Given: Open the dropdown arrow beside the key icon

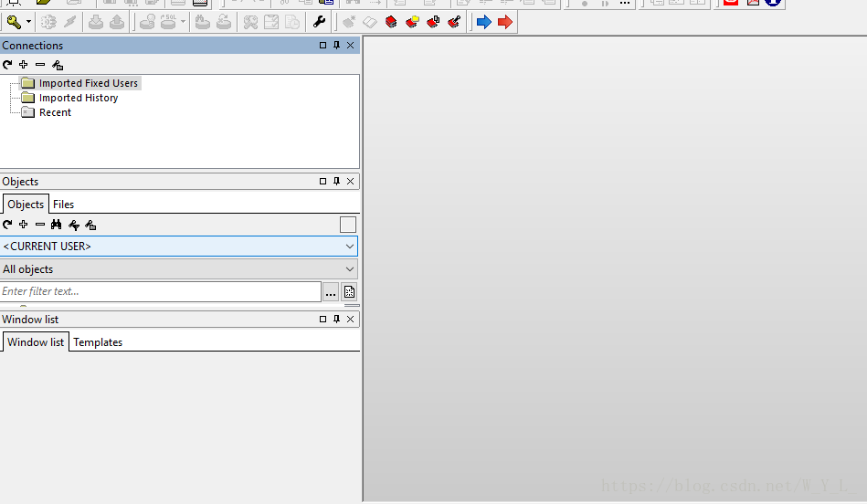Looking at the screenshot, I should point(28,22).
